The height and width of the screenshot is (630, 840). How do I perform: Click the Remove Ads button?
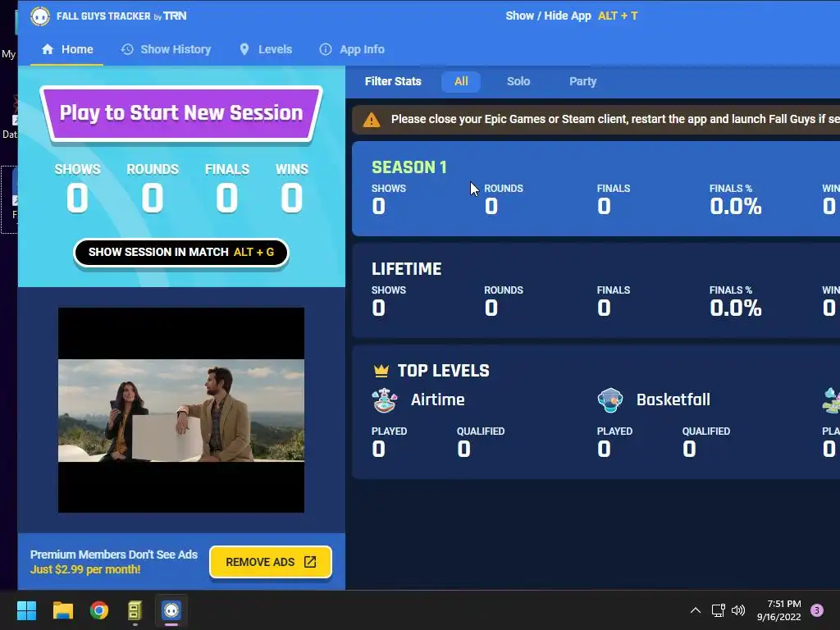click(x=271, y=562)
